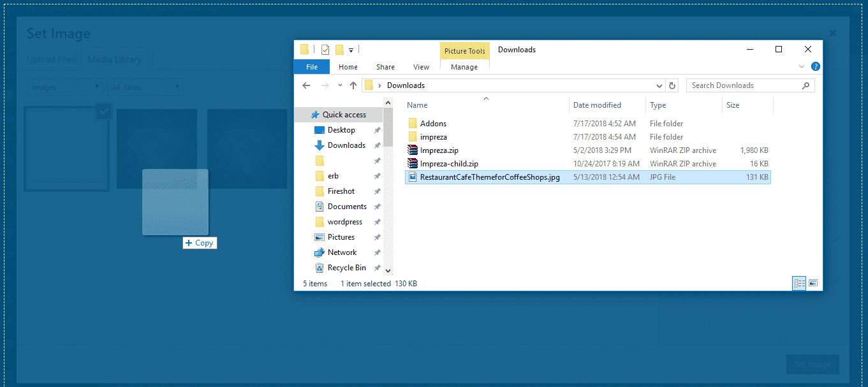Screen dimensions: 868x387
Task: Click the pin icon next to Desktop
Action: (x=377, y=130)
